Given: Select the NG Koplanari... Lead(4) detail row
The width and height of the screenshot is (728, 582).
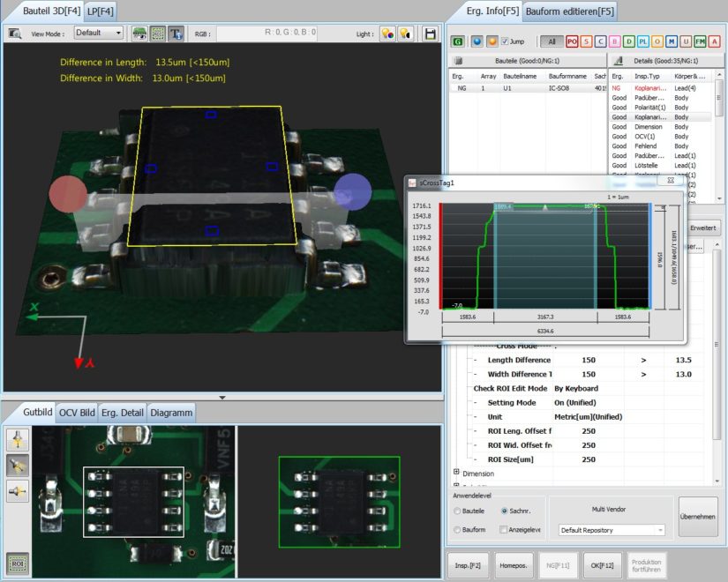Looking at the screenshot, I should [x=662, y=88].
